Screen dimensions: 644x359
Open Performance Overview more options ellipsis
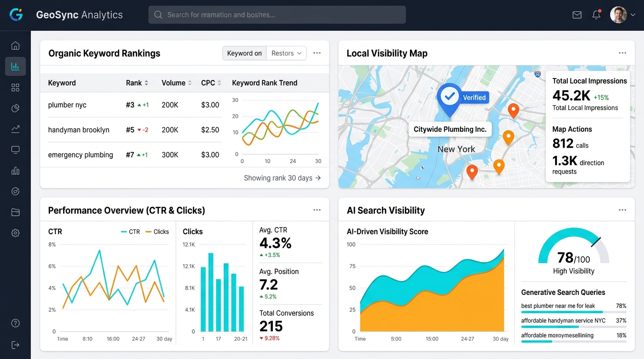click(x=317, y=210)
